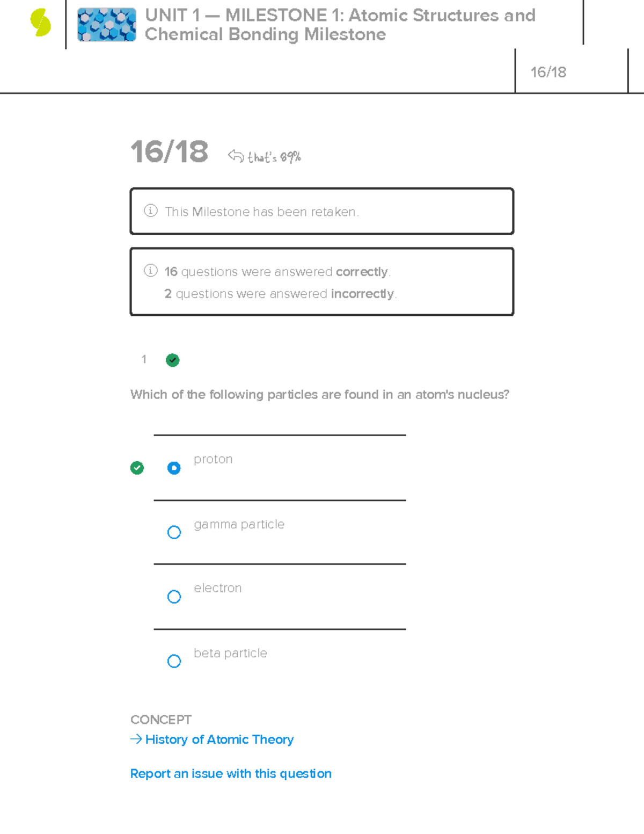This screenshot has width=644, height=834.
Task: Click the This Milestone has been retaken banner
Action: [x=322, y=212]
